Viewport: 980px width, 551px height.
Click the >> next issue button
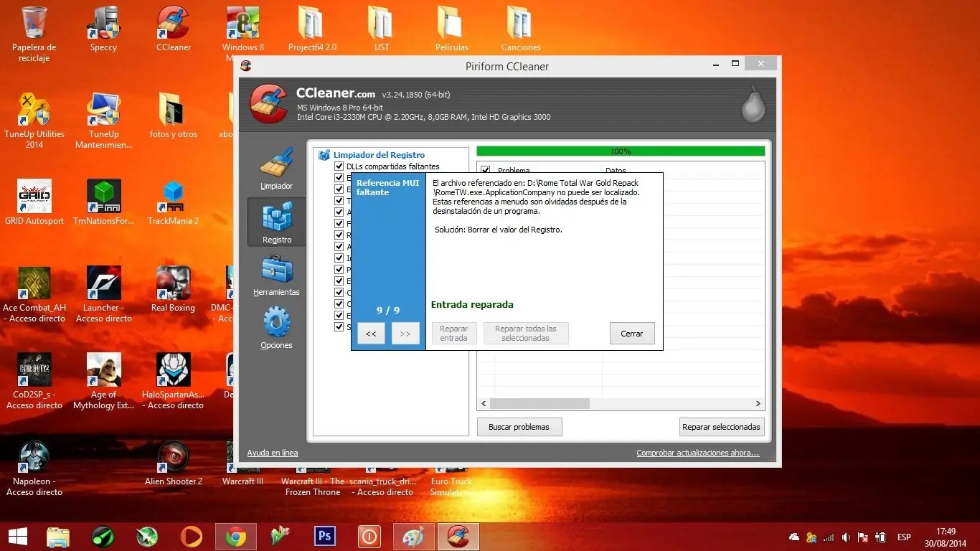405,334
